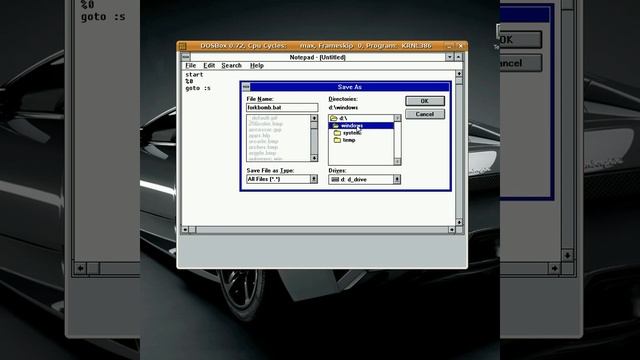The width and height of the screenshot is (640, 360).
Task: Open the Save As dialog control menu box
Action: (x=246, y=87)
